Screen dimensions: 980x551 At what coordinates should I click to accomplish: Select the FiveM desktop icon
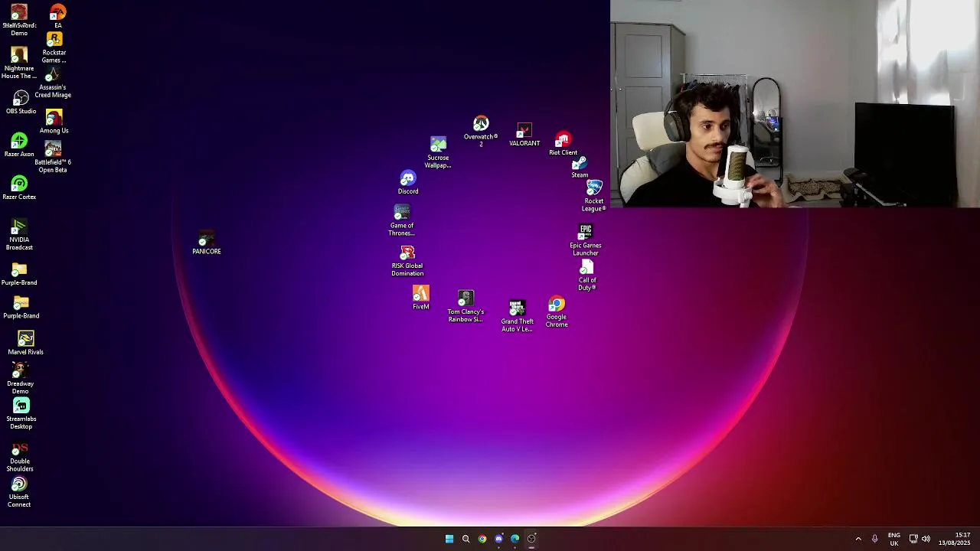point(421,298)
